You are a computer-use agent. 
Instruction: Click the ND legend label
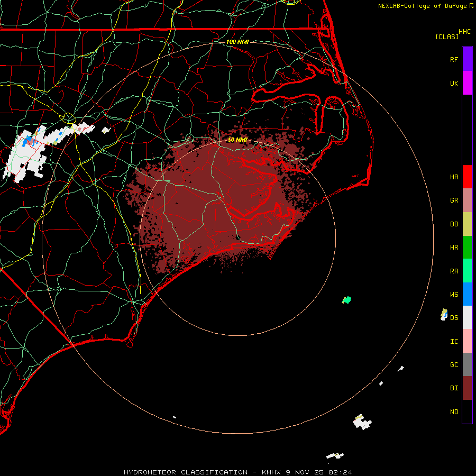(454, 412)
